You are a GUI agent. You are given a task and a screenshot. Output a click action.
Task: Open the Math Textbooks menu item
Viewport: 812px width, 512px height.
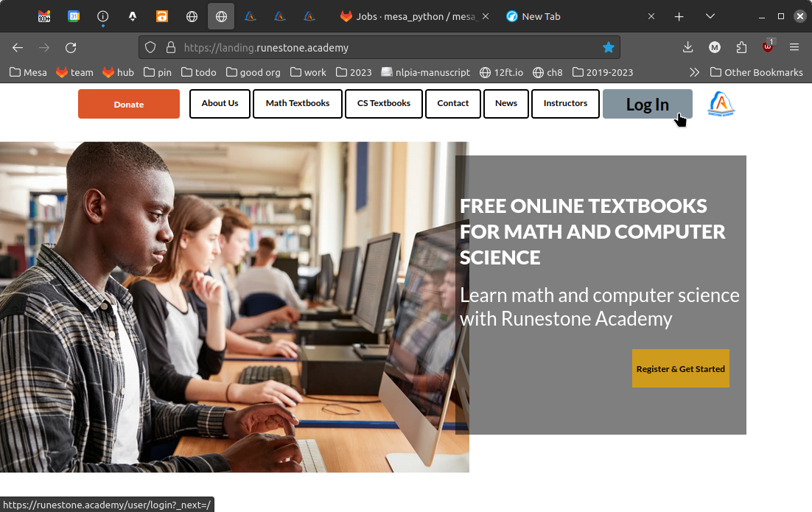(x=298, y=104)
